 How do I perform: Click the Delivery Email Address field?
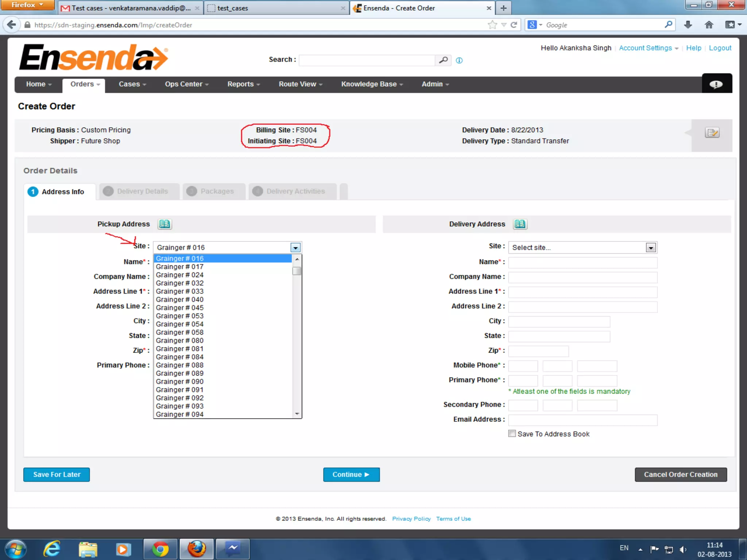[582, 420]
